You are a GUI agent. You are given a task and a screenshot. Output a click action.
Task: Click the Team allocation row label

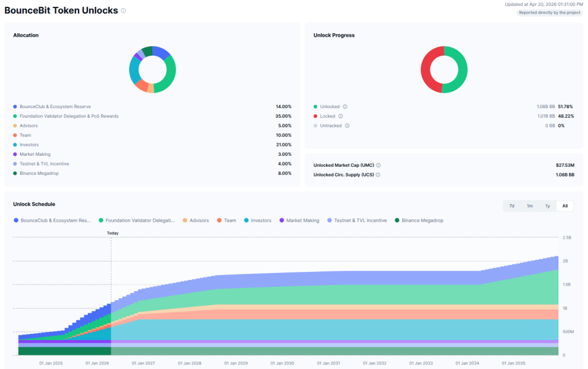[25, 135]
